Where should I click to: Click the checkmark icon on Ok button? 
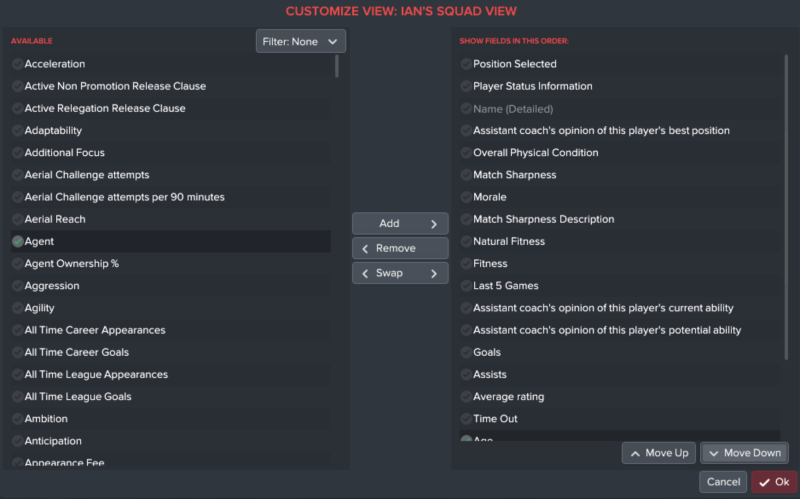764,482
